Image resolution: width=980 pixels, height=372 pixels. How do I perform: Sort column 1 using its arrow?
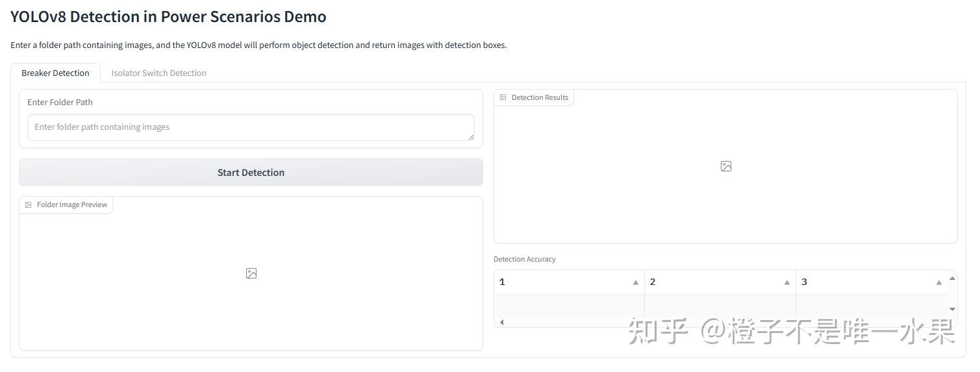636,282
